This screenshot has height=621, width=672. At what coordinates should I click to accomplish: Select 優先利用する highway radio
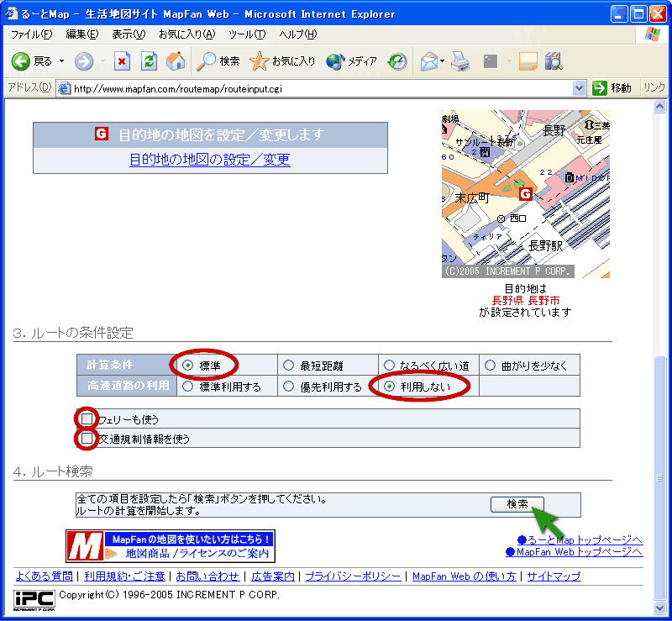(288, 387)
